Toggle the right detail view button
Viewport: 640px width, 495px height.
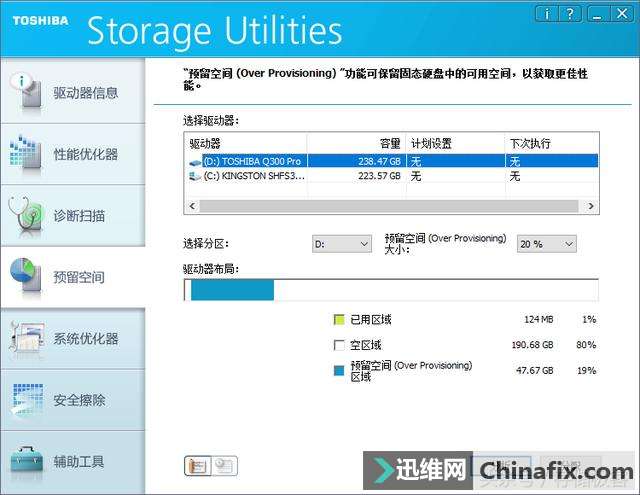[224, 466]
